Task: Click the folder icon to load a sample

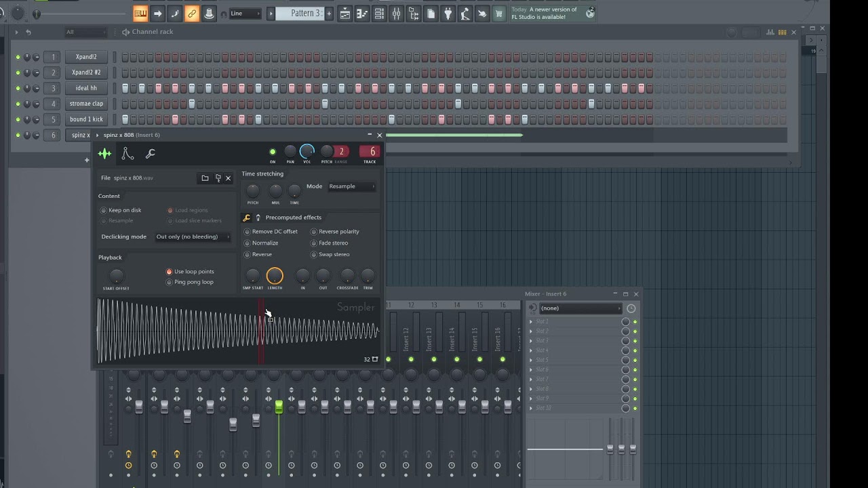Action: click(205, 178)
